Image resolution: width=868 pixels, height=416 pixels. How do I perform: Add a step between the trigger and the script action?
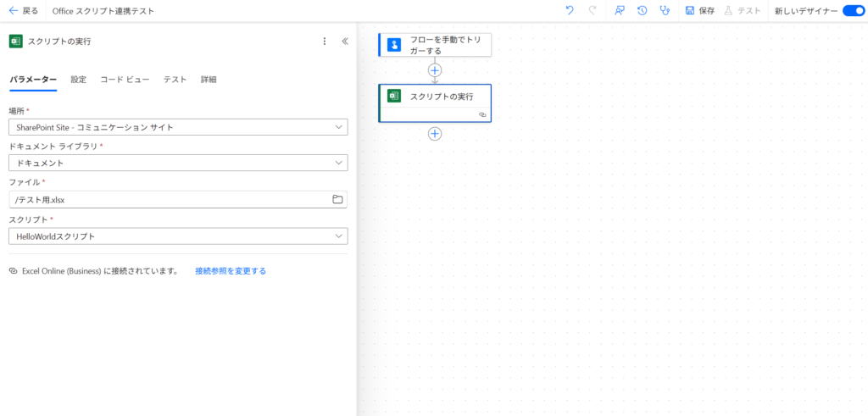pyautogui.click(x=435, y=70)
